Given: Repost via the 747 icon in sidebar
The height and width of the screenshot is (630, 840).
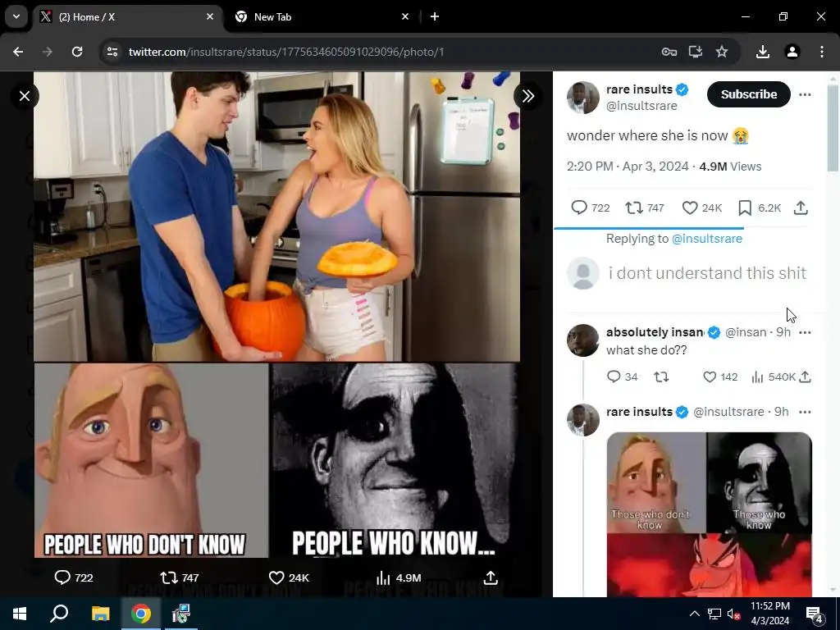Looking at the screenshot, I should (634, 208).
